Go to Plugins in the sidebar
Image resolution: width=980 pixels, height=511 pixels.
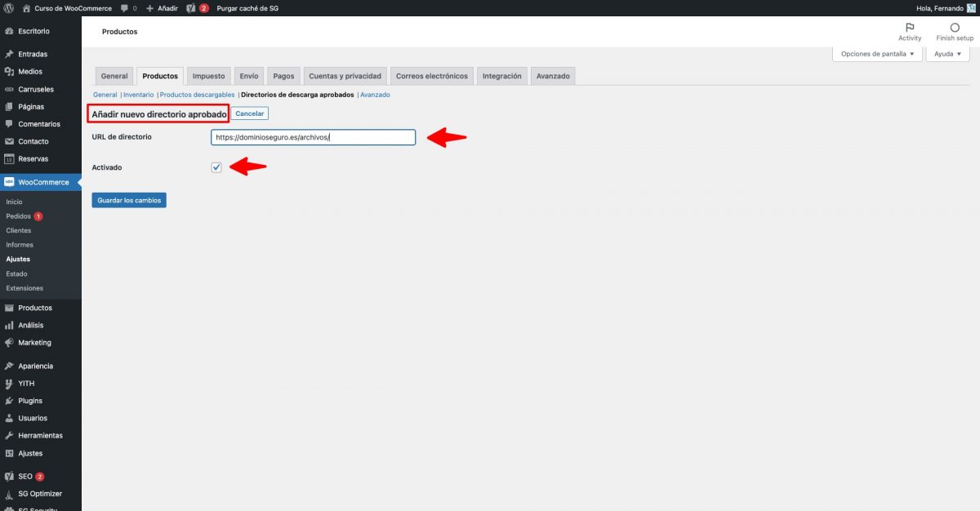[30, 401]
